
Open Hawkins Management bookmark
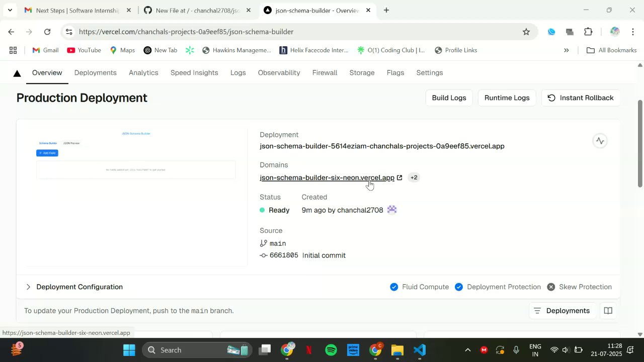236,50
